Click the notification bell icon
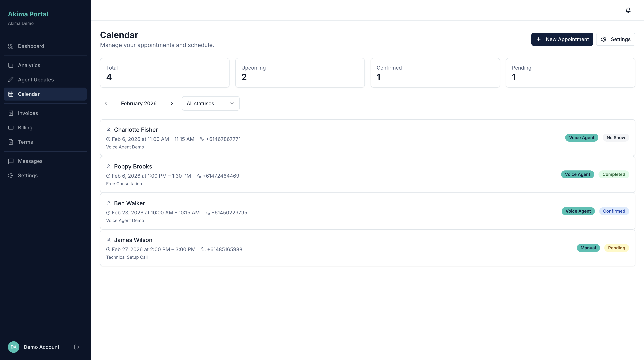The width and height of the screenshot is (644, 360). tap(628, 10)
